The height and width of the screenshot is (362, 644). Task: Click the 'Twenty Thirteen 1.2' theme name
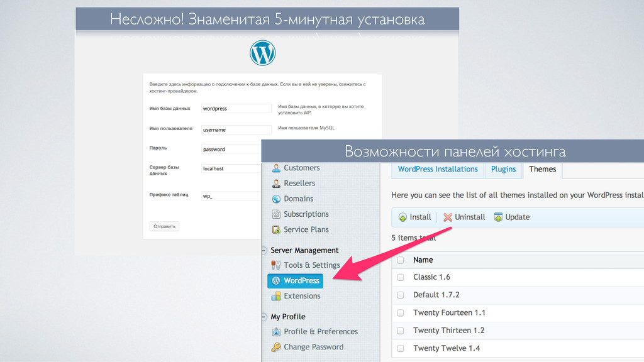click(449, 331)
